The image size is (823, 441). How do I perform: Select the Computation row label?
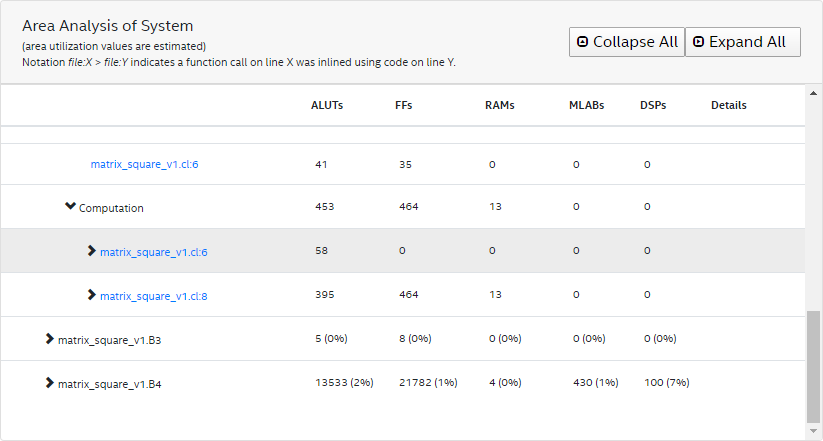tap(111, 208)
